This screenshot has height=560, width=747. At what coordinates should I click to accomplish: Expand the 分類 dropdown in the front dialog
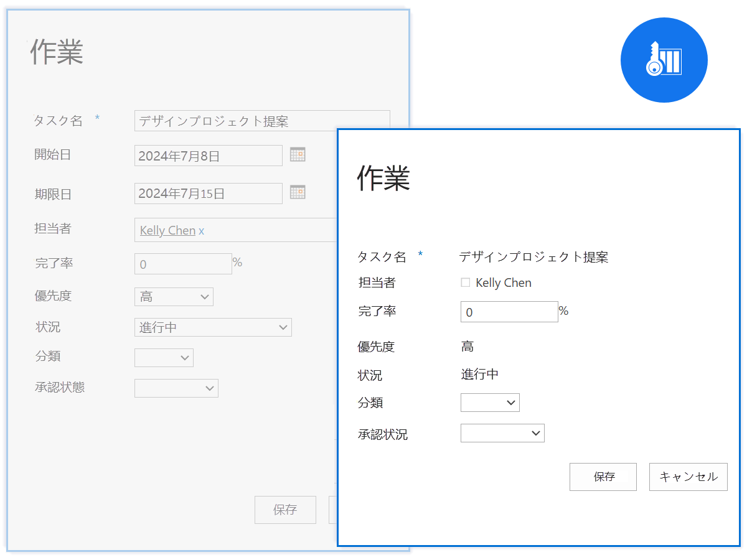(490, 403)
